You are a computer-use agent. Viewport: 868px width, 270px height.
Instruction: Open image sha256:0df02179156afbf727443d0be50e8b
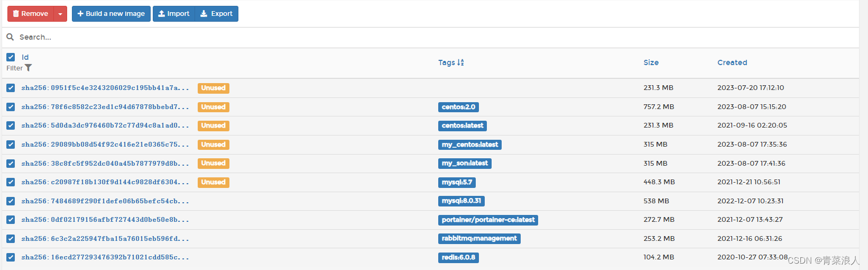click(x=105, y=220)
